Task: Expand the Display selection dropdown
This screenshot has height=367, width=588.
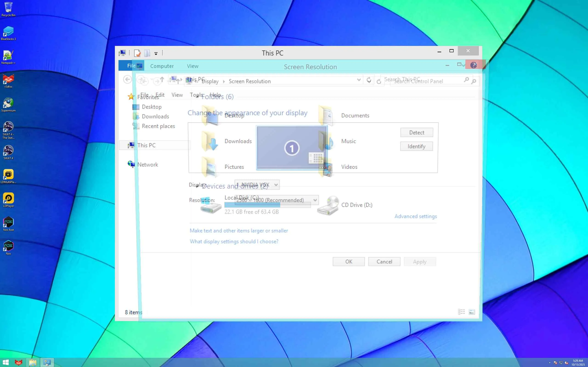Action: point(257,185)
